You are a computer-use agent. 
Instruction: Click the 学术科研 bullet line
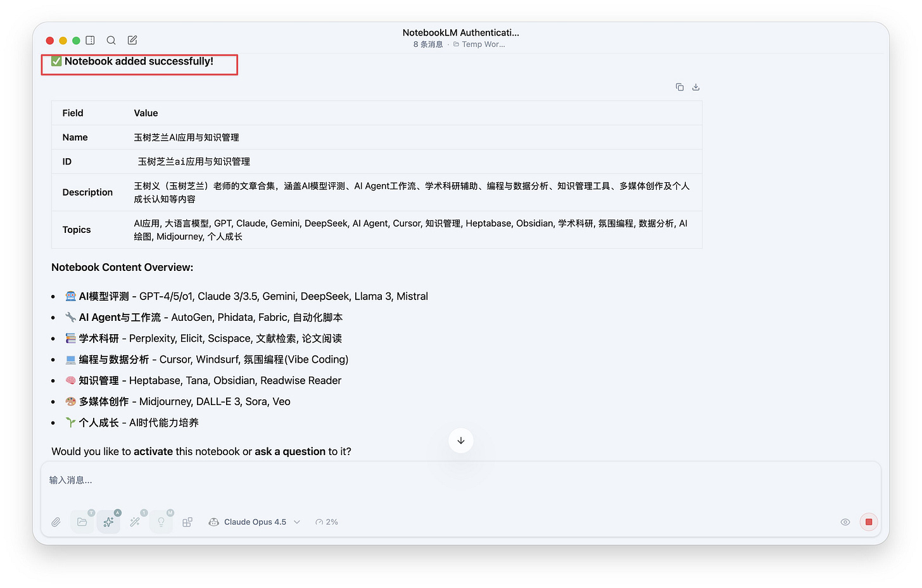(203, 339)
